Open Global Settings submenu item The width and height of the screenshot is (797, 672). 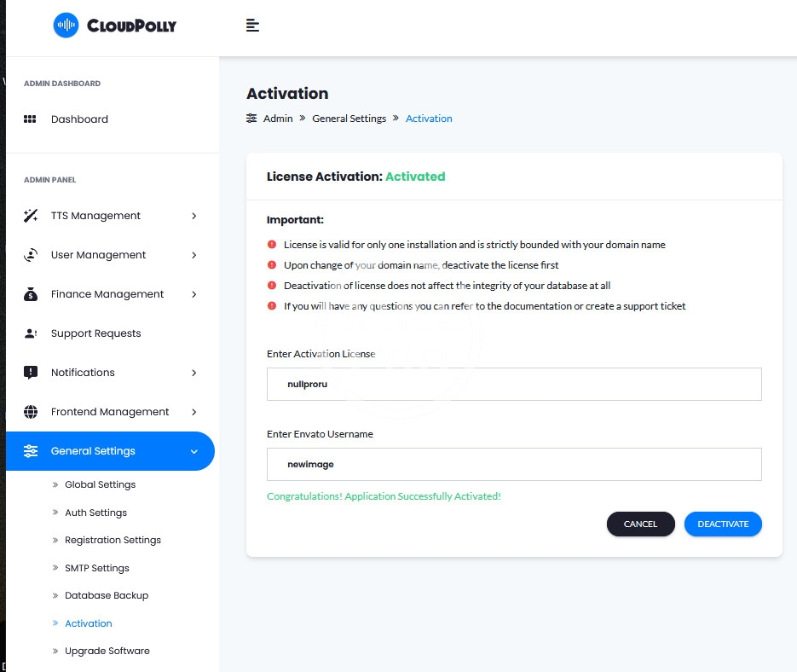coord(100,484)
